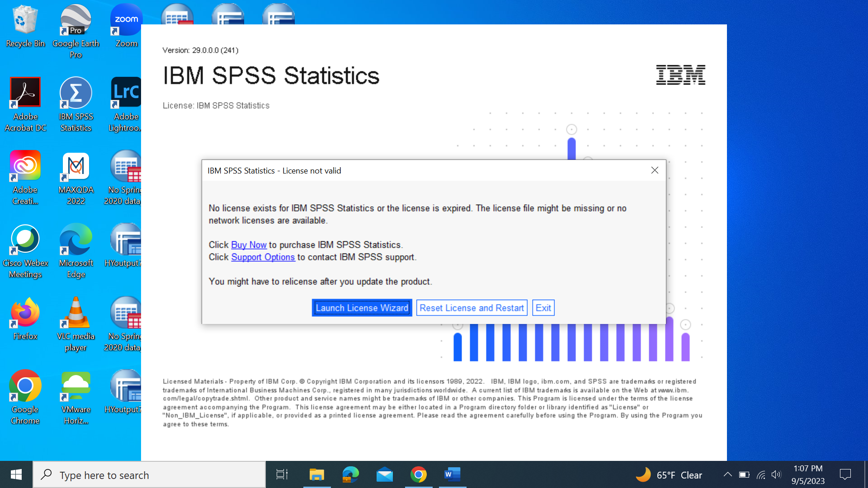
Task: Follow the Support Options link
Action: point(263,257)
